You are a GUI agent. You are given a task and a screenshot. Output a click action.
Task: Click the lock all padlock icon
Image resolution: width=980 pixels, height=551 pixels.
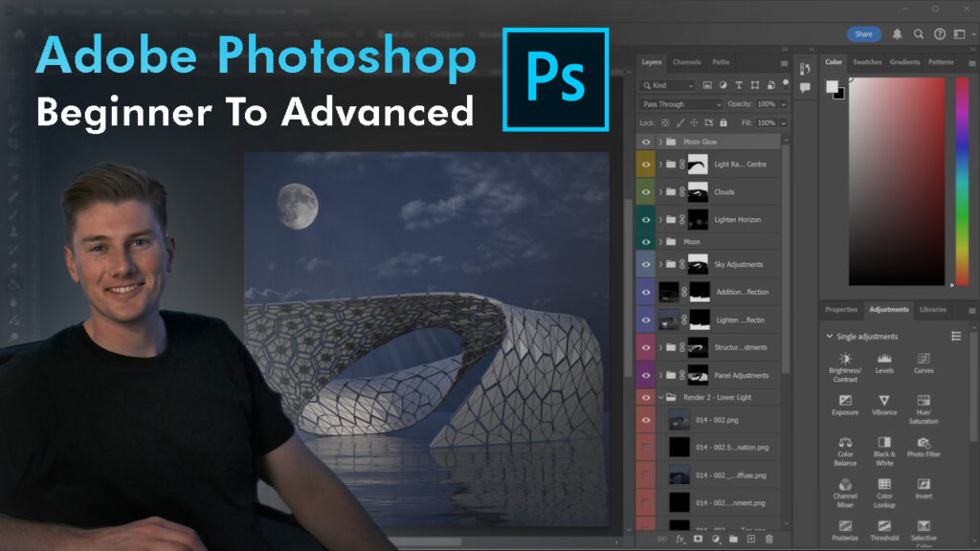click(724, 123)
